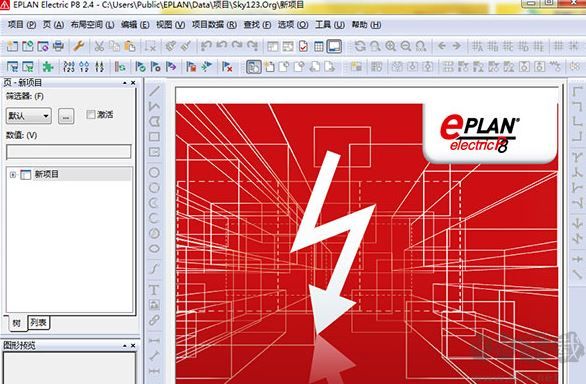Select the Circle drawing tool

click(x=154, y=172)
